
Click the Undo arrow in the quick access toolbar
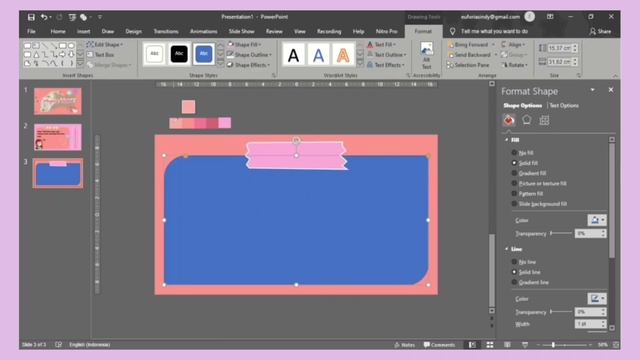44,17
